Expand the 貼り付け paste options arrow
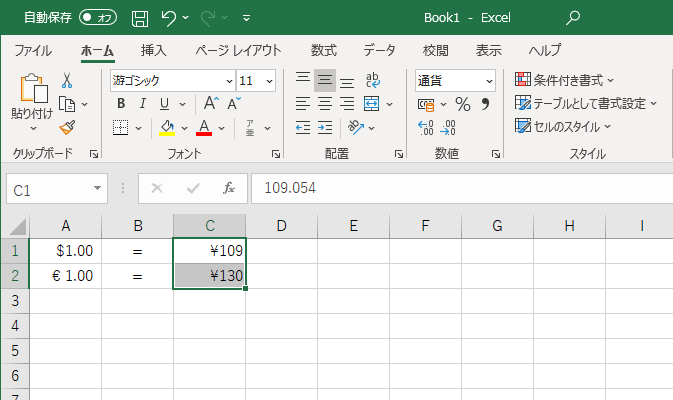 tap(33, 128)
